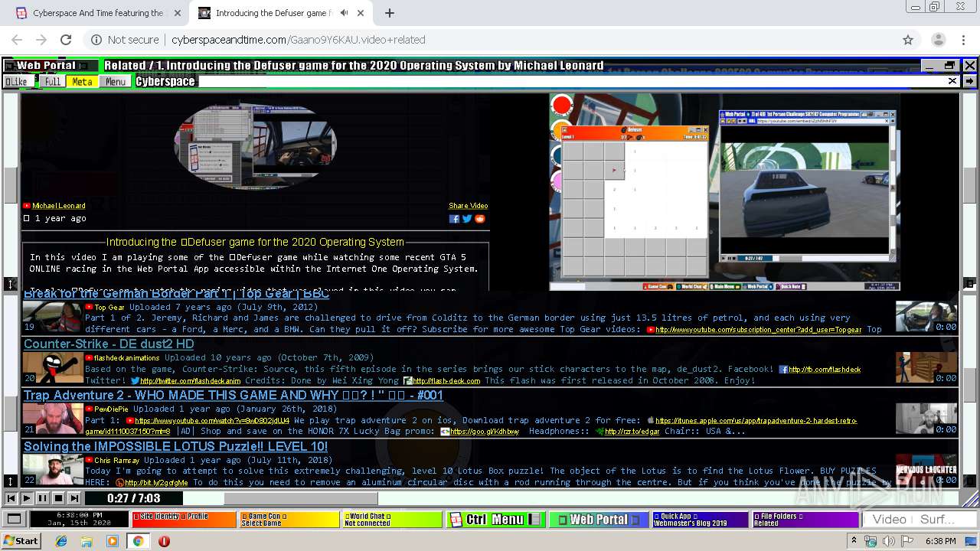Screen dimensions: 980x551
Task: Open Michael Leonard's YouTube channel link
Action: [x=59, y=206]
